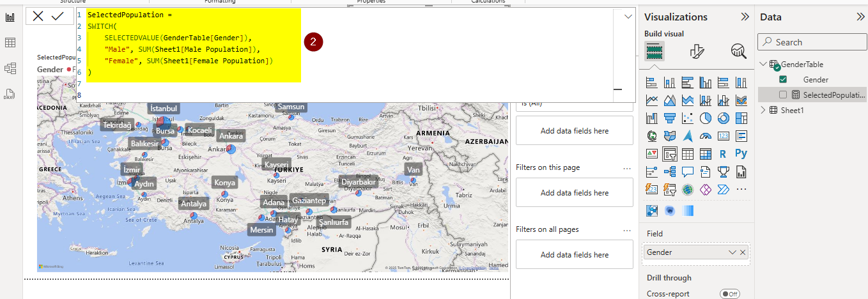Select the Matrix visual
868x299 pixels.
pos(706,154)
